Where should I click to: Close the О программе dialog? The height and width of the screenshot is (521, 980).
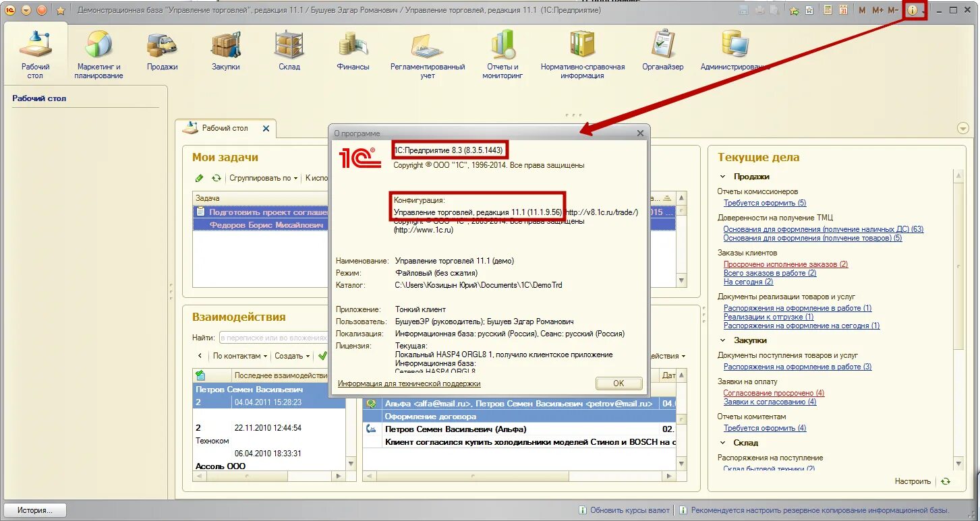click(x=640, y=133)
